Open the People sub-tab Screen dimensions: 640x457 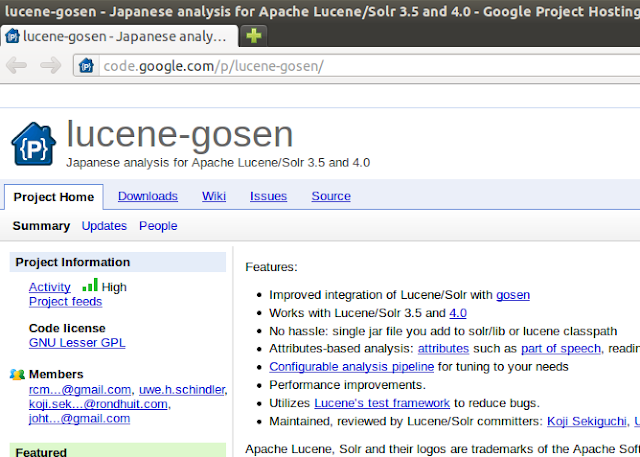pos(158,226)
